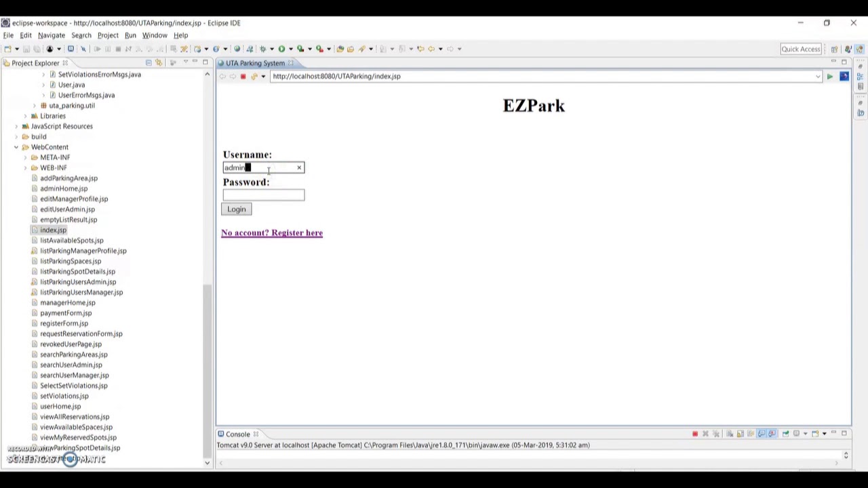
Task: Open the File menu
Action: pos(8,35)
